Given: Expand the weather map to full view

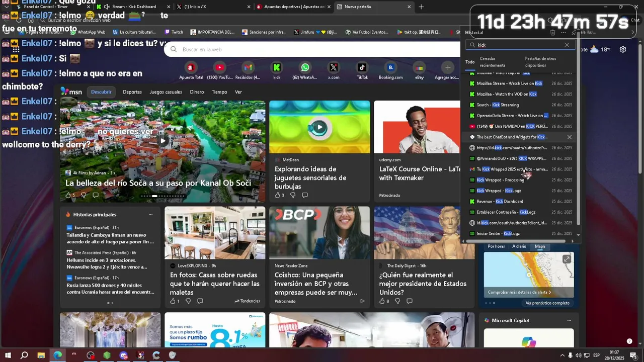Looking at the screenshot, I should 567,259.
